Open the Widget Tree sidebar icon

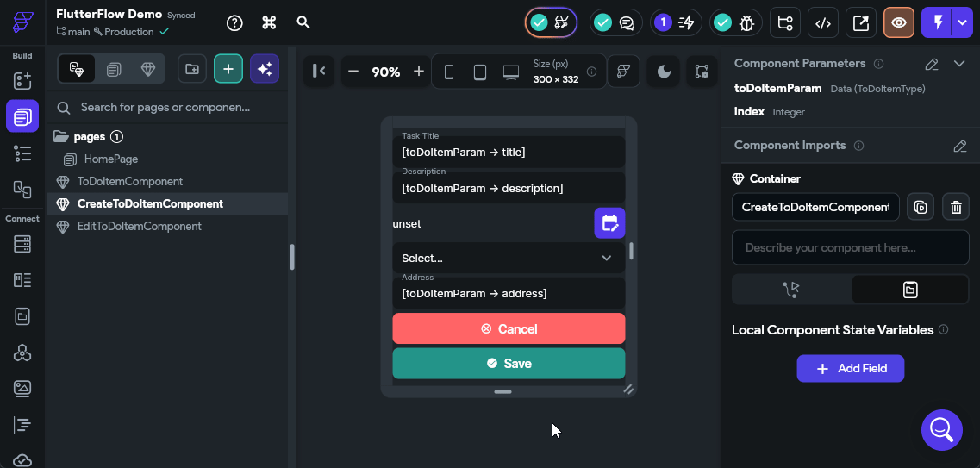coord(22,153)
